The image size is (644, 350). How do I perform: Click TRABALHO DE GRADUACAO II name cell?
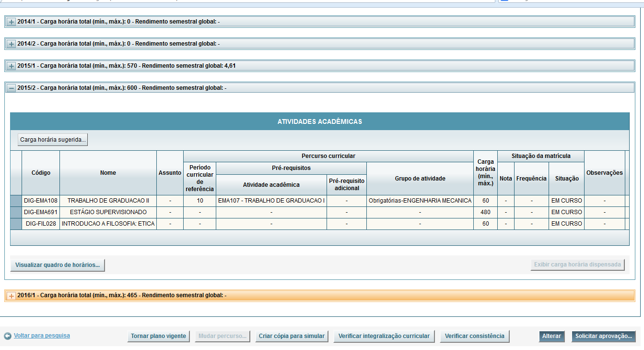point(108,201)
